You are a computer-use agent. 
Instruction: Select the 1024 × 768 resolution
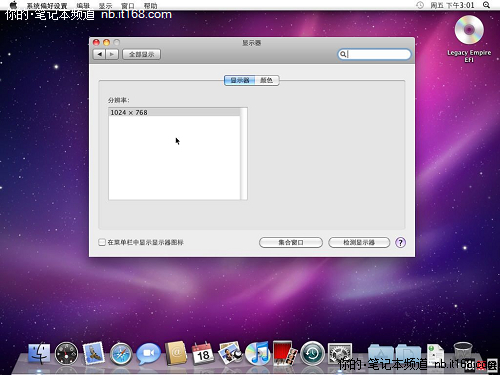coord(174,112)
